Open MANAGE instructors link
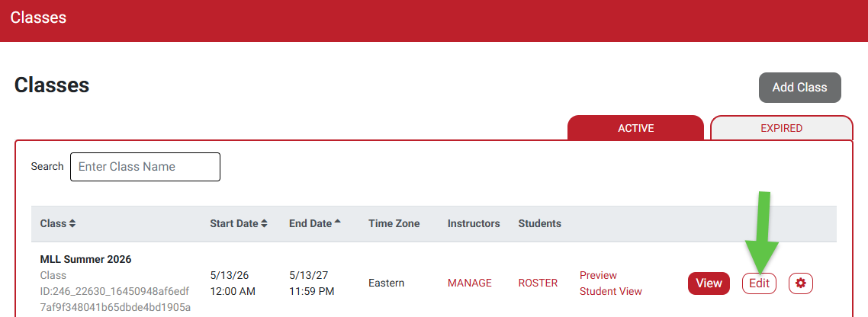868x317 pixels. (469, 283)
